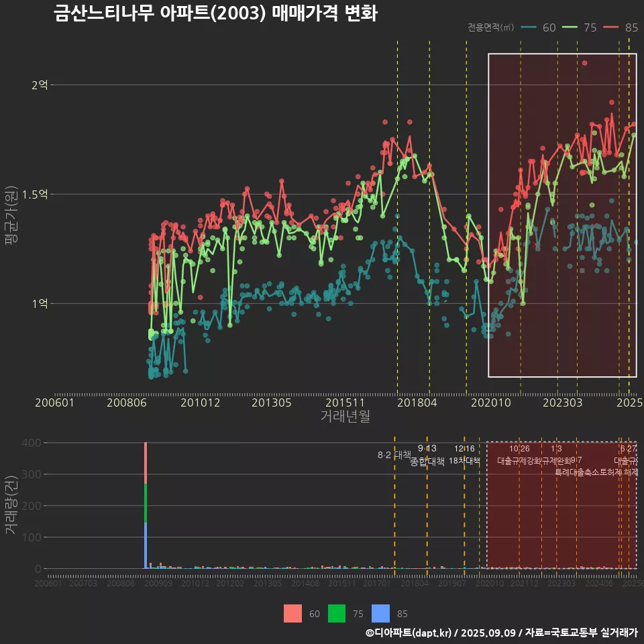This screenshot has height=644, width=644.
Task: Click the 거래년월 x-axis title
Action: (345, 416)
